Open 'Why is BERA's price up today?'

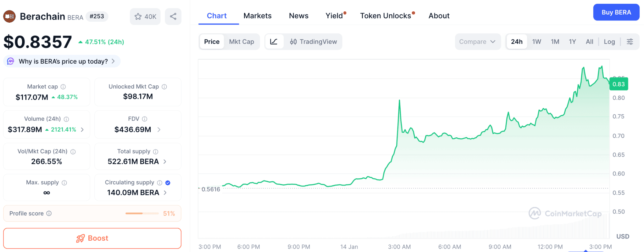click(61, 61)
